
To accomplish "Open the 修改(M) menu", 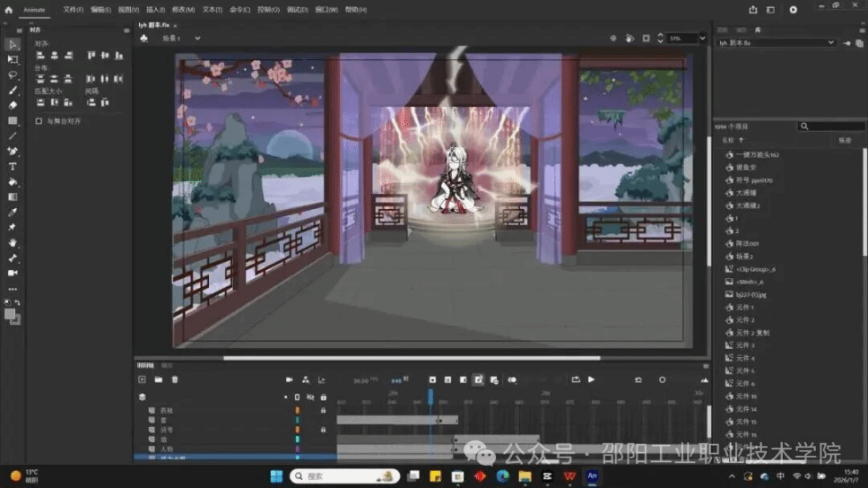I will (x=183, y=10).
